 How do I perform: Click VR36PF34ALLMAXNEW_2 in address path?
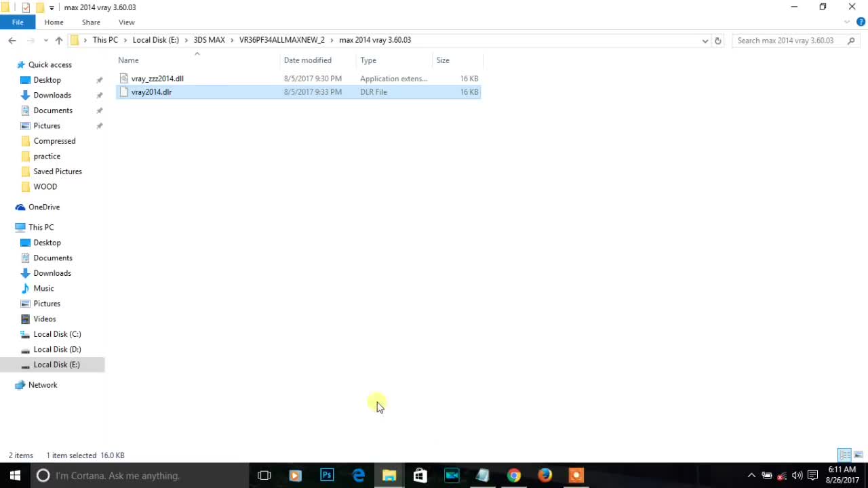pyautogui.click(x=282, y=40)
